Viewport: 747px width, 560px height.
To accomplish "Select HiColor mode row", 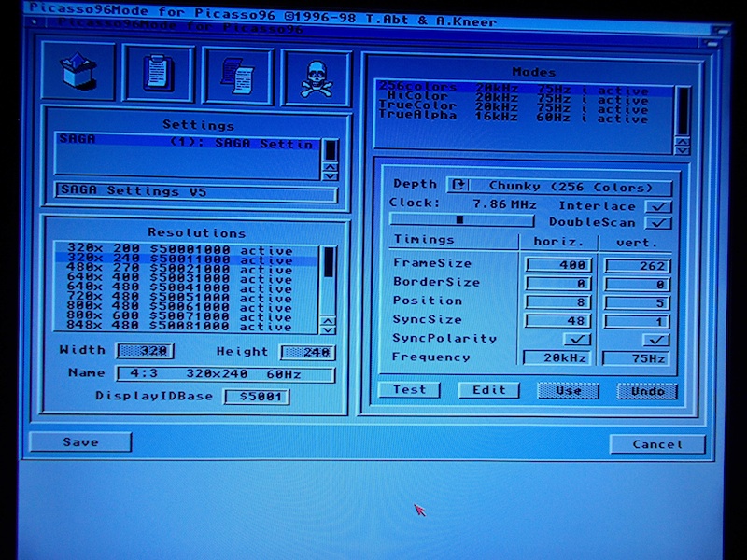I will (x=525, y=98).
